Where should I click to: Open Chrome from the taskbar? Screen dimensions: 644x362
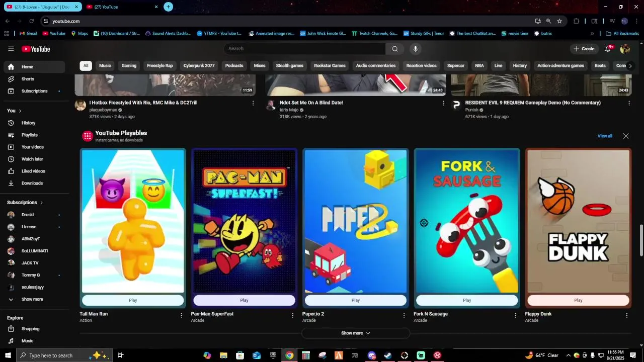(289, 355)
